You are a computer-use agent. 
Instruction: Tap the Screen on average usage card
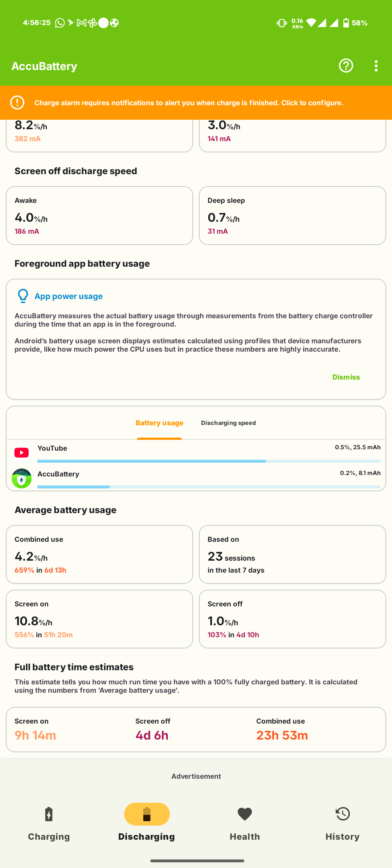click(99, 619)
